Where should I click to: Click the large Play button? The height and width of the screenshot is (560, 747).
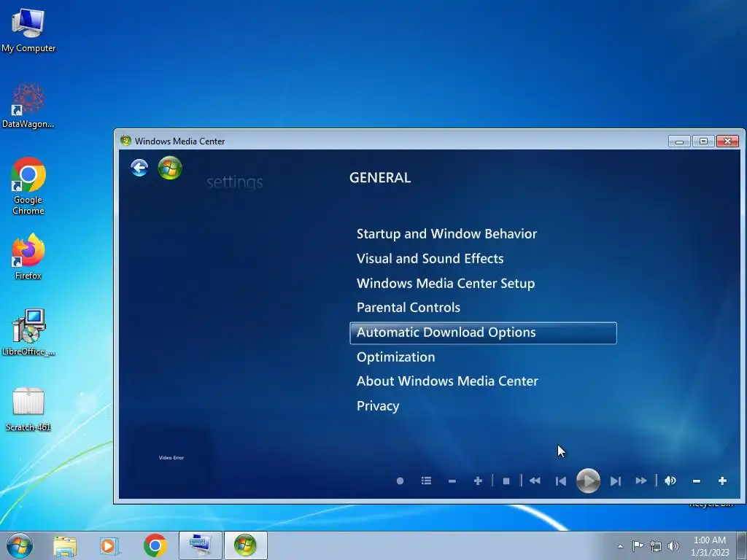click(589, 481)
